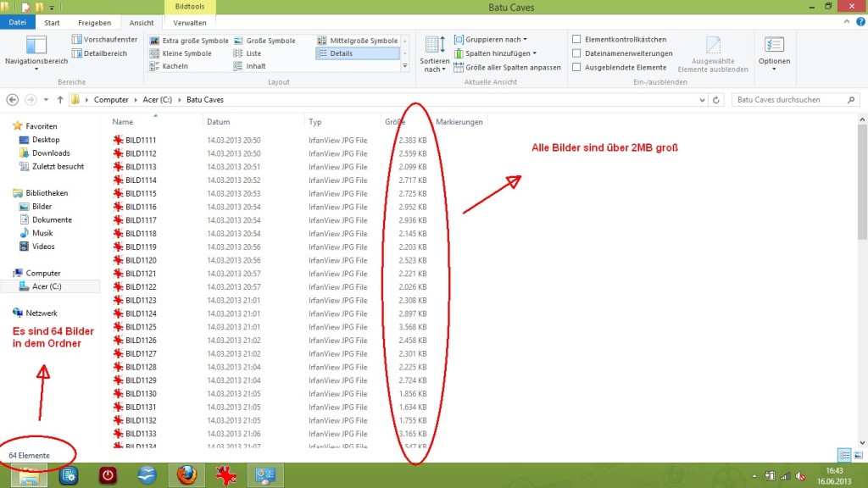
Task: Open the Freigeben ribbon tab
Action: (94, 23)
